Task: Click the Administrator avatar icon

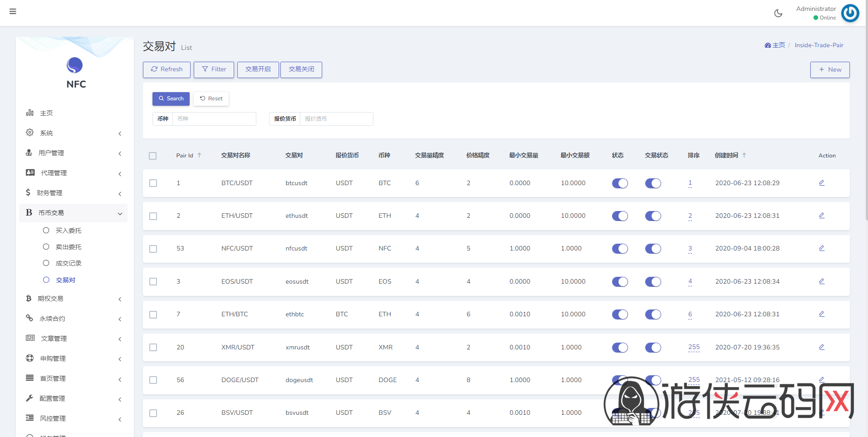Action: (x=850, y=13)
